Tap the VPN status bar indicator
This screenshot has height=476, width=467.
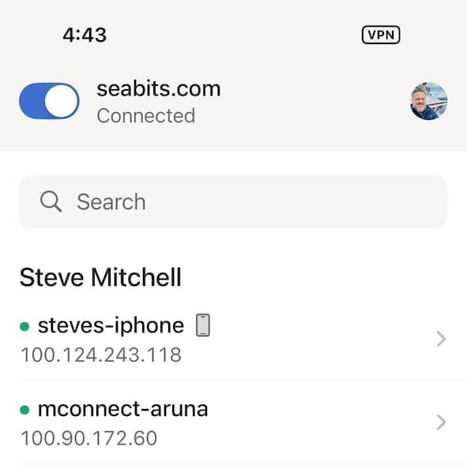point(381,35)
